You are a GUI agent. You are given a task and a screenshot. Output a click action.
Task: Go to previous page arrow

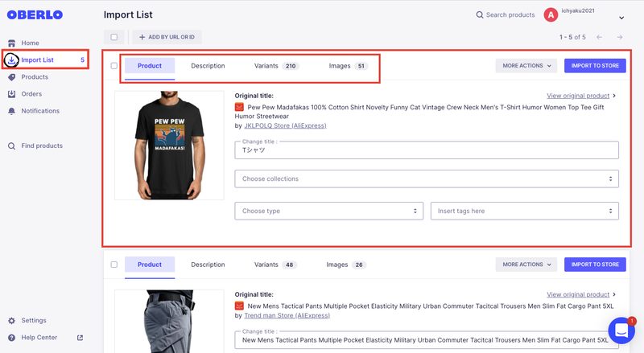[599, 37]
